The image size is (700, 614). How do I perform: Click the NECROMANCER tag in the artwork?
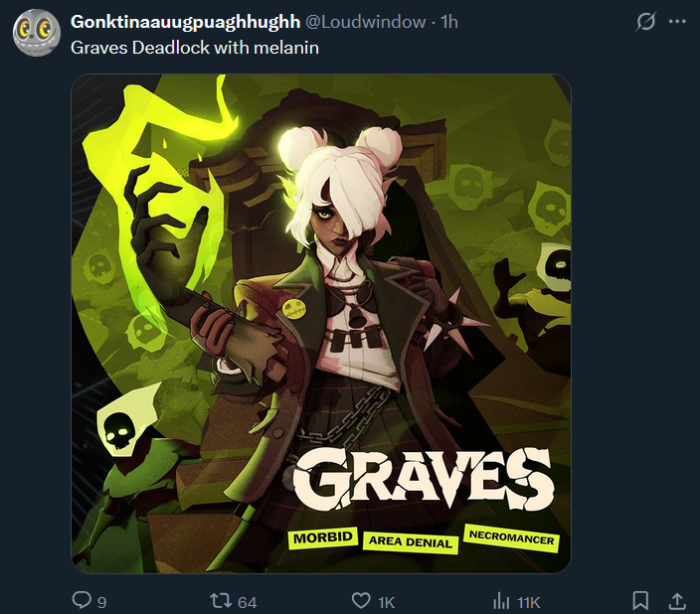pos(512,537)
